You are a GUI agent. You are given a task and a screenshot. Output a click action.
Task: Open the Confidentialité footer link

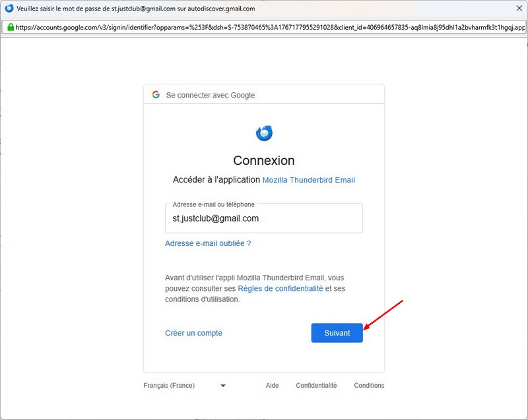316,386
